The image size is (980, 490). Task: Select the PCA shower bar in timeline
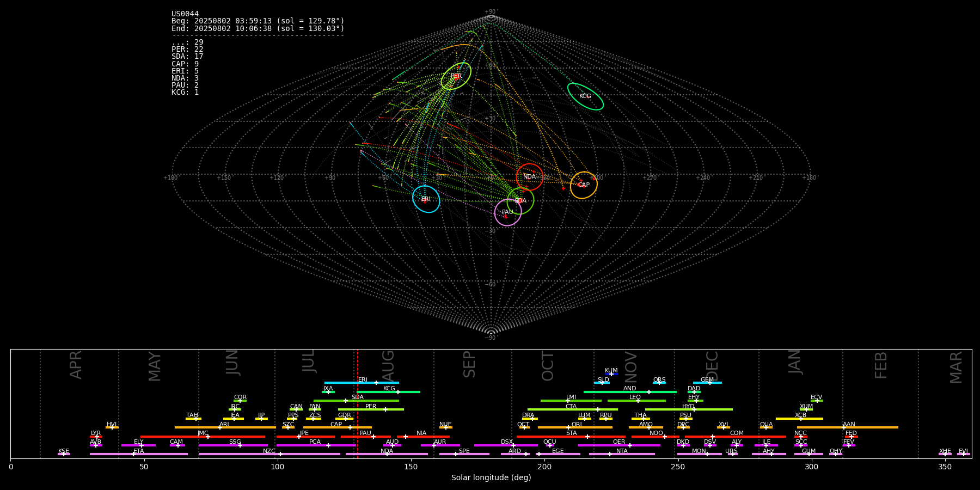(316, 445)
